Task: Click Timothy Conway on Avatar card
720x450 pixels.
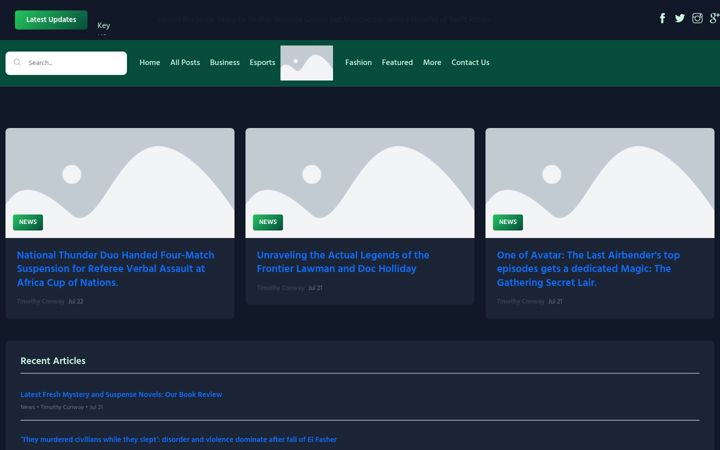Action: pyautogui.click(x=521, y=302)
